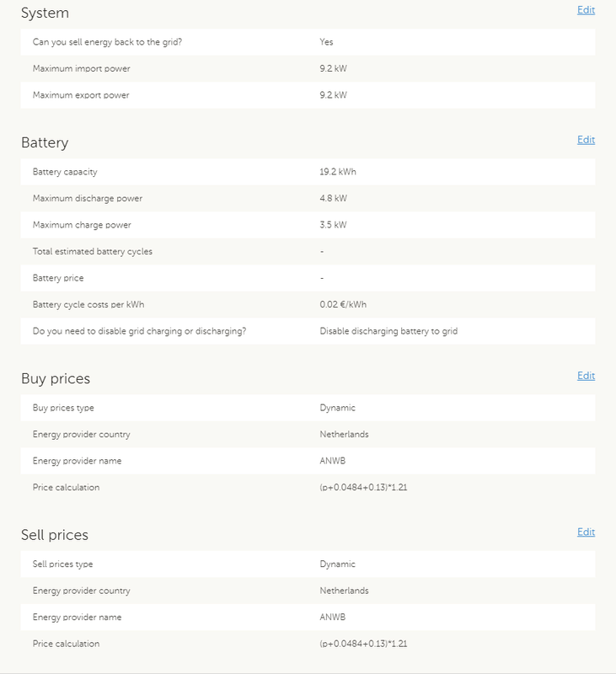Select 'Disable discharging battery to grid' text
Viewport: 616px width, 674px height.
point(388,332)
